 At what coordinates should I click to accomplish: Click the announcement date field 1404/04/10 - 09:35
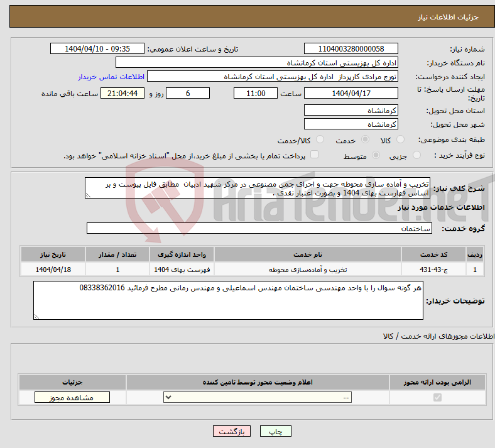click(x=97, y=48)
